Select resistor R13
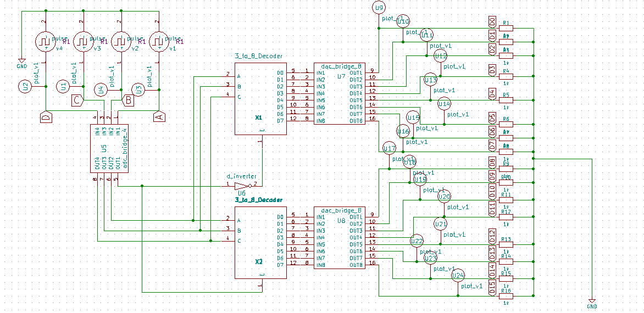 pos(506,244)
